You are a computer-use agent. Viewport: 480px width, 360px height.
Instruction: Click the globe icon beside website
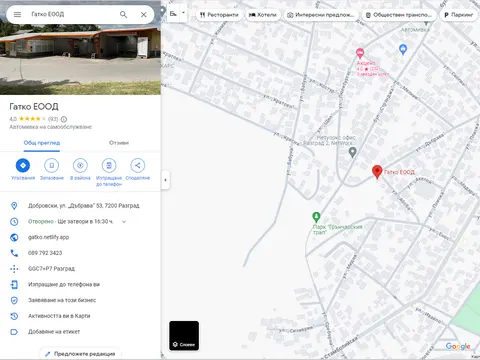coord(14,237)
